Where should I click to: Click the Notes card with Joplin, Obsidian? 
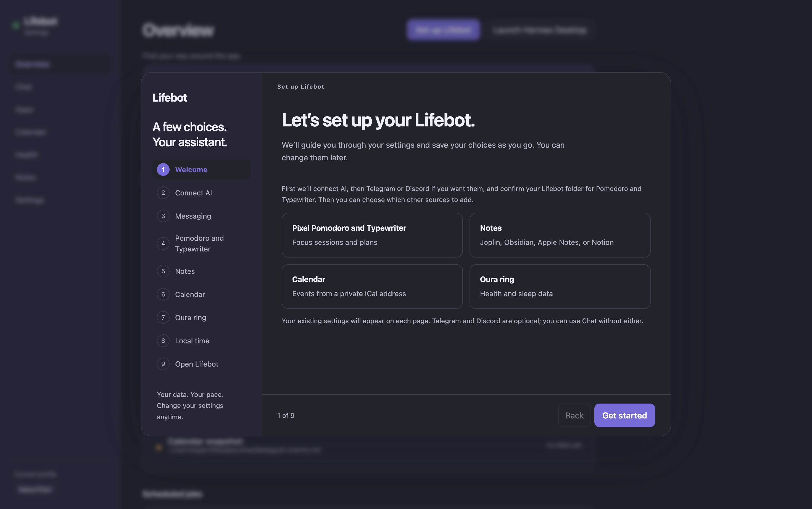(x=560, y=235)
